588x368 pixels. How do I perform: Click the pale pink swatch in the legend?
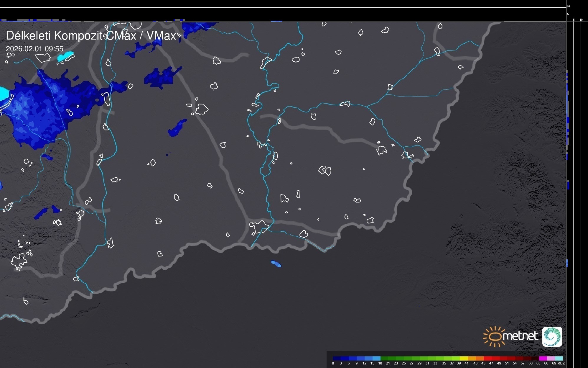click(551, 358)
